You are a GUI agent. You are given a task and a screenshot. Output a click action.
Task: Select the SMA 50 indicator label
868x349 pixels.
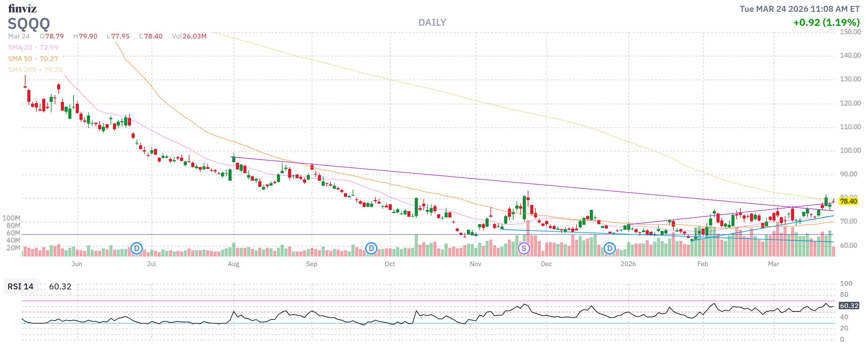pyautogui.click(x=20, y=59)
